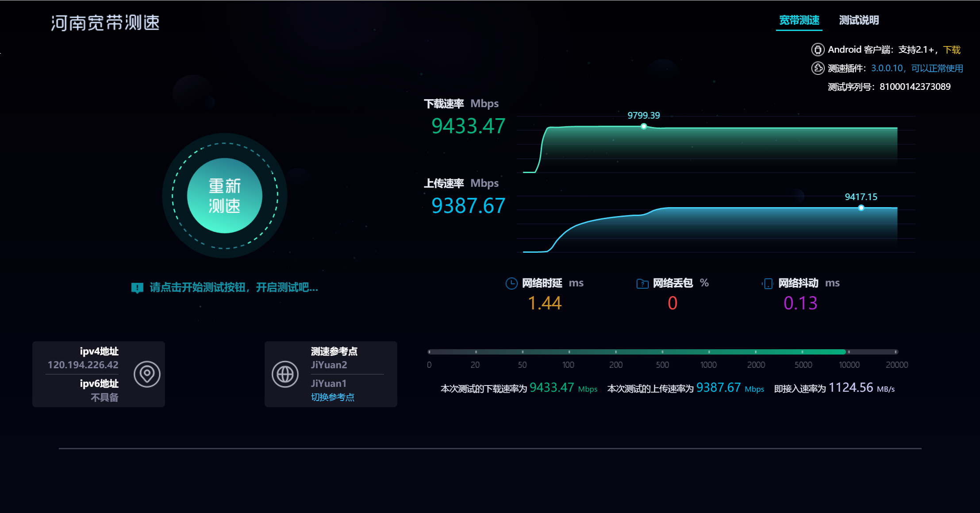
Task: Click the ipv4 address 120.194.226.42
Action: click(83, 365)
